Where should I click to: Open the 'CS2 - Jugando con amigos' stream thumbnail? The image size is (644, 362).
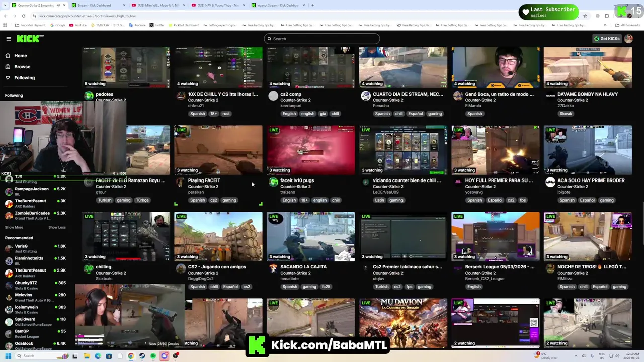tap(218, 237)
